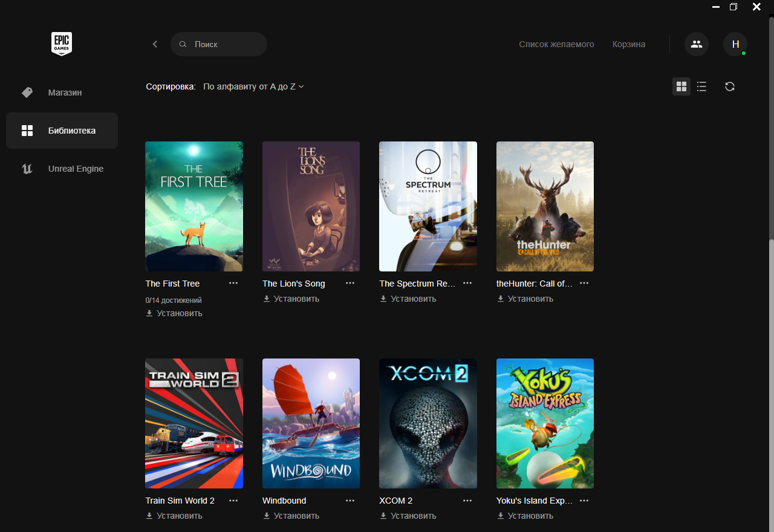This screenshot has height=532, width=774.
Task: Install theHunter: Call of the Wild
Action: pyautogui.click(x=525, y=299)
